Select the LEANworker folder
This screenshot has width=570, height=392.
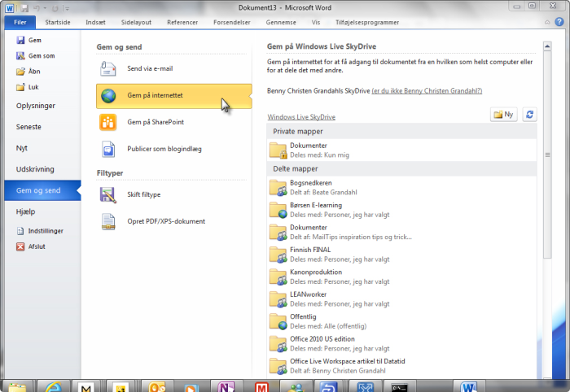pos(401,299)
